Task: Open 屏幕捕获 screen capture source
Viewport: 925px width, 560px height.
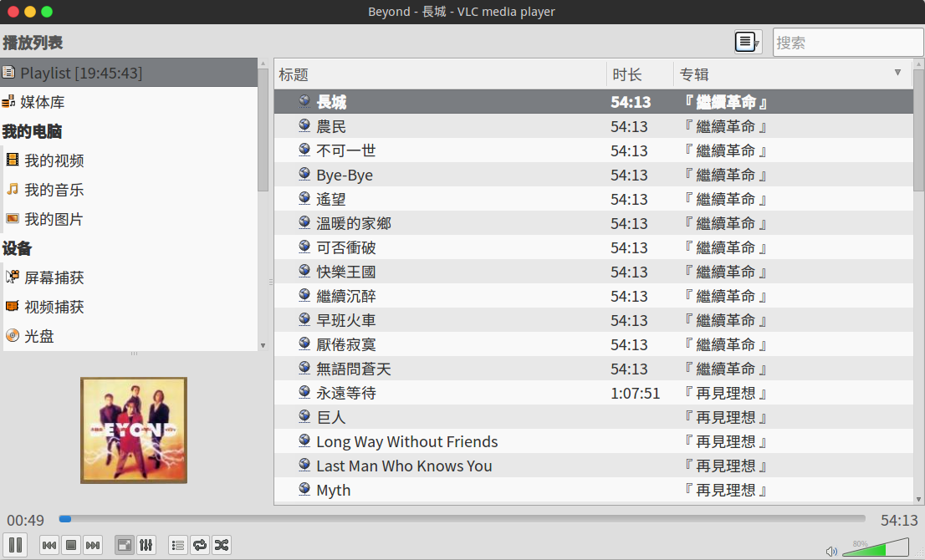Action: click(x=54, y=277)
